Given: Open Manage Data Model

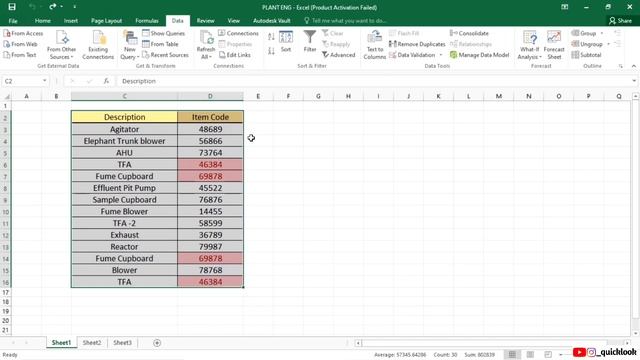Looking at the screenshot, I should pyautogui.click(x=480, y=55).
